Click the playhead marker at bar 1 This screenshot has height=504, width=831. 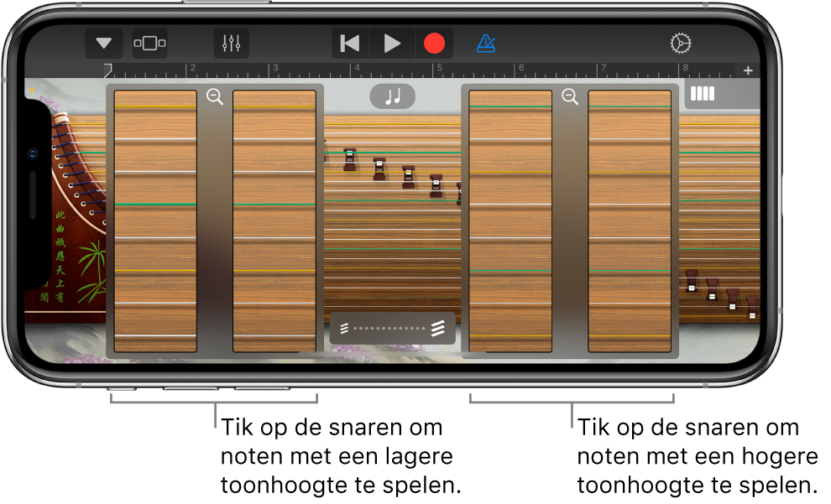tap(107, 69)
